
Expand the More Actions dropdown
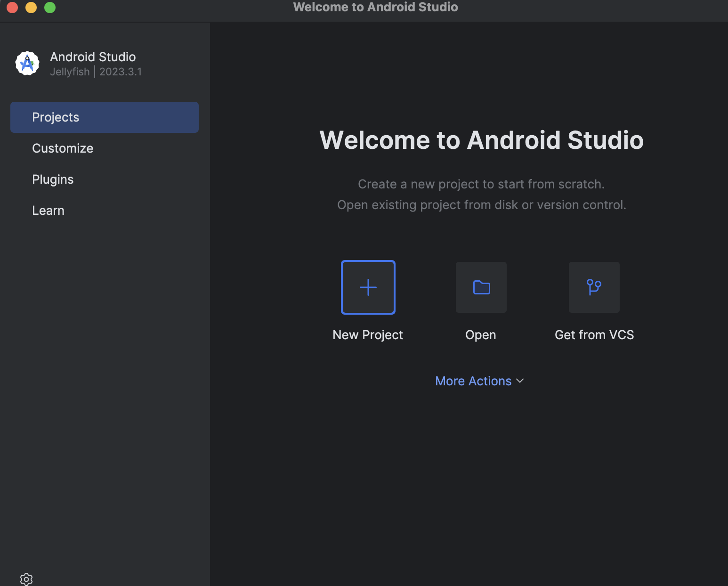click(479, 381)
